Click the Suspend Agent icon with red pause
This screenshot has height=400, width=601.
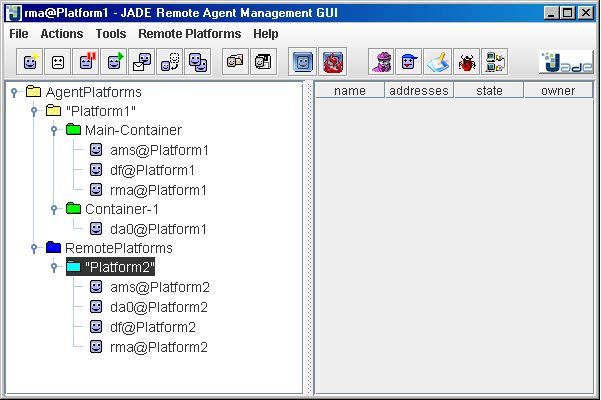pyautogui.click(x=86, y=62)
